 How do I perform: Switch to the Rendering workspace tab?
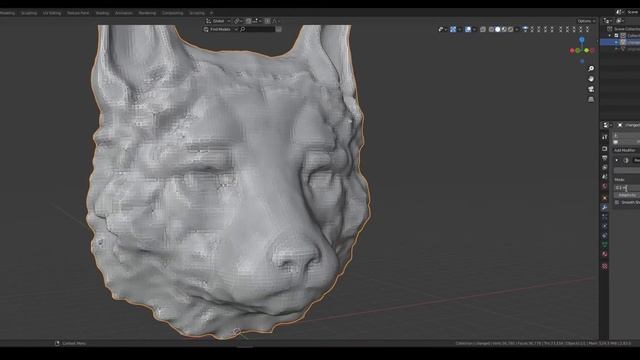point(147,13)
